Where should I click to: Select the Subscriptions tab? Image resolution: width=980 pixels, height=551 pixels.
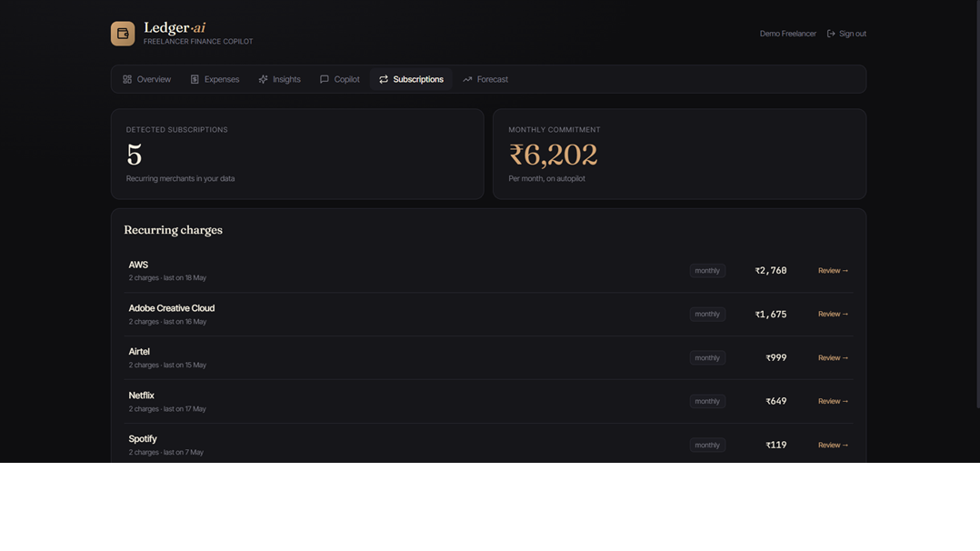411,79
